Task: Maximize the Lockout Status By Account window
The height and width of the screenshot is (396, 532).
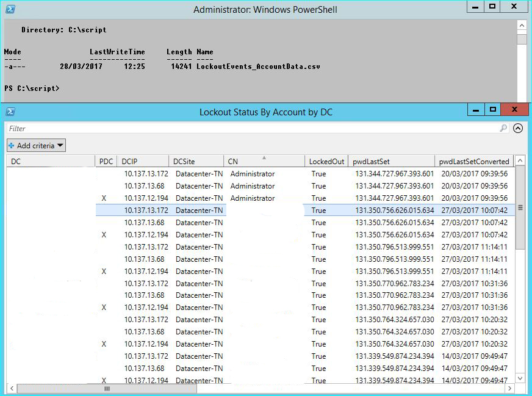Action: [492, 110]
